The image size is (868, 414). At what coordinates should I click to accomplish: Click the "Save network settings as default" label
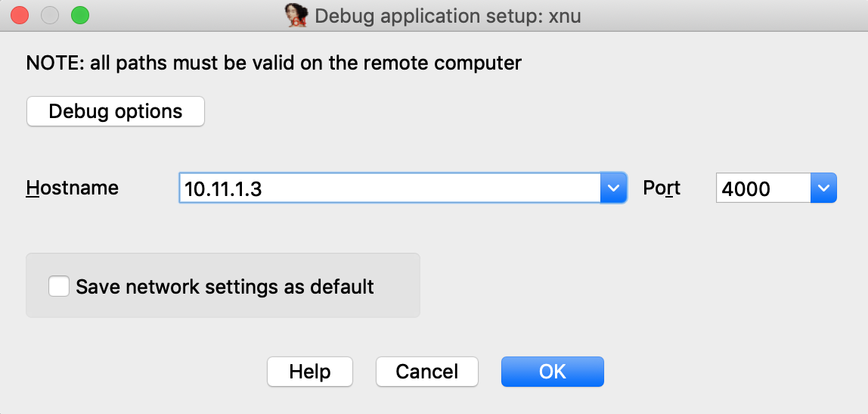pyautogui.click(x=225, y=287)
